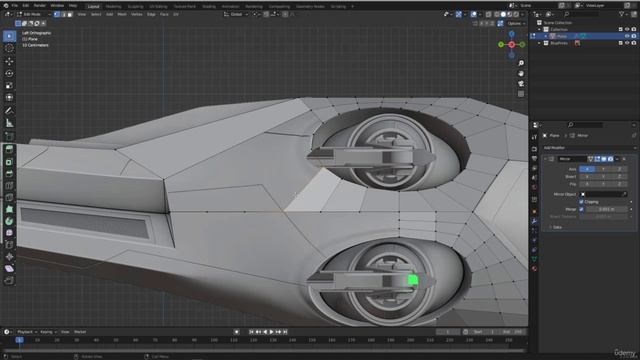Open the Mesh menu in viewport header
The height and width of the screenshot is (360, 640).
(122, 14)
